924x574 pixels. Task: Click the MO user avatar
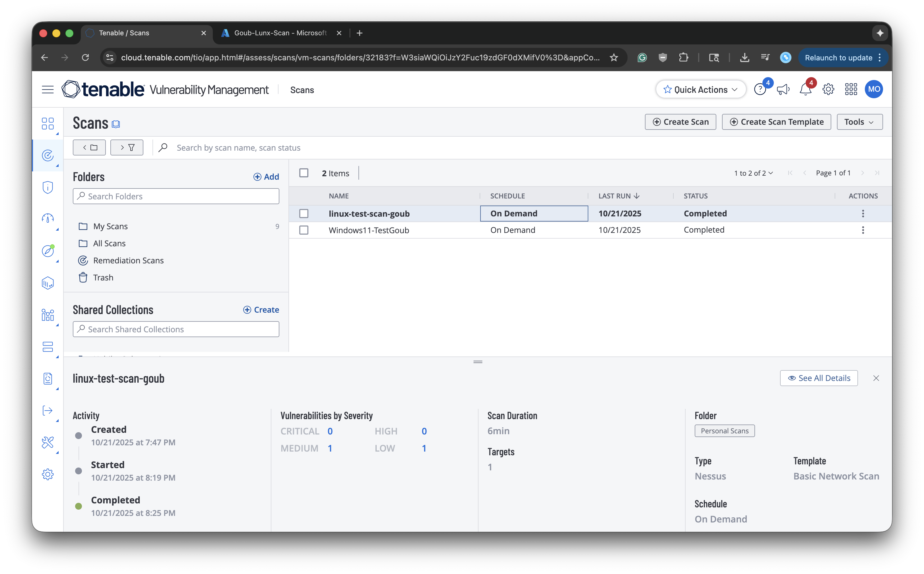tap(874, 90)
